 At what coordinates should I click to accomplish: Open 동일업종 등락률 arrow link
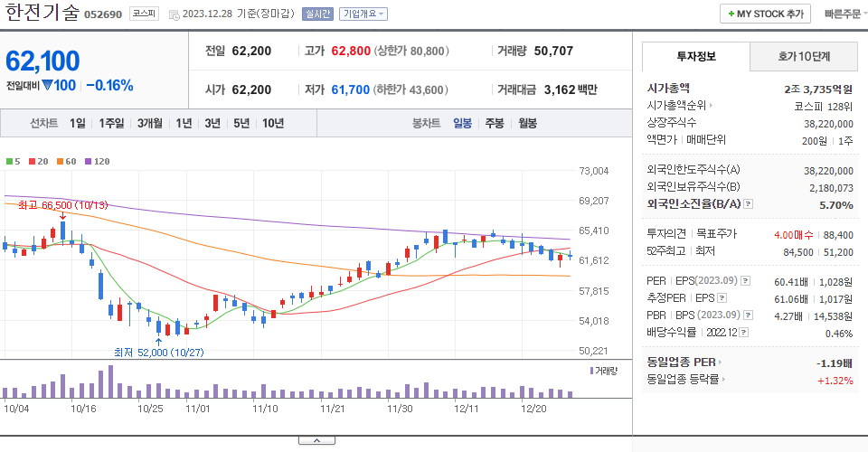686,380
